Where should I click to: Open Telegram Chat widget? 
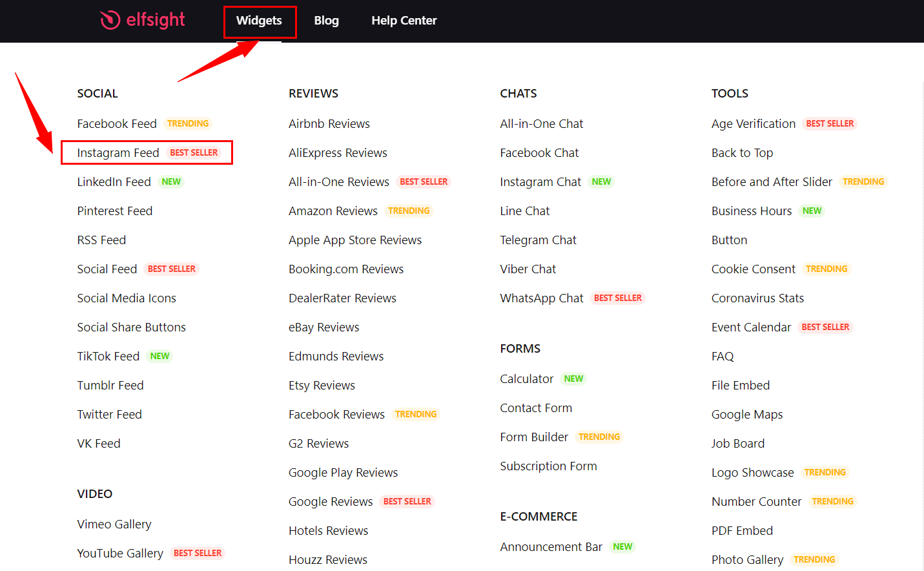(x=539, y=240)
